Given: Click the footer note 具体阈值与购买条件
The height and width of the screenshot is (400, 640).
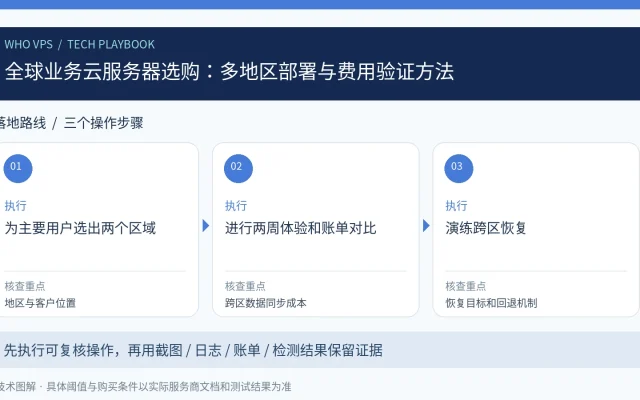Looking at the screenshot, I should tap(92, 386).
